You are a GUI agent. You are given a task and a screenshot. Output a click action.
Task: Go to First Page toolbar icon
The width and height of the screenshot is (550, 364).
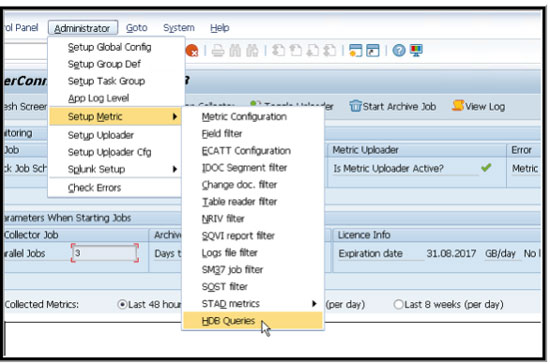click(278, 51)
